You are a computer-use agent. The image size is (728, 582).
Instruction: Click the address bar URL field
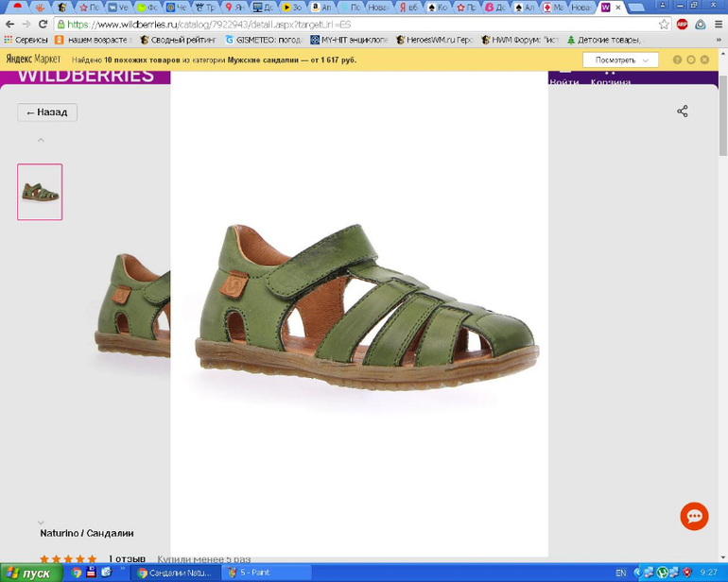359,25
